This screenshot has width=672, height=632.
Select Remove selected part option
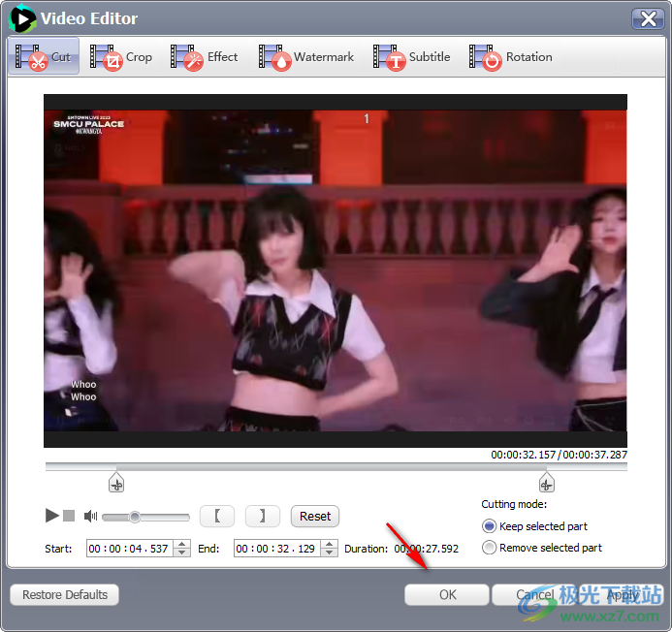(x=542, y=548)
